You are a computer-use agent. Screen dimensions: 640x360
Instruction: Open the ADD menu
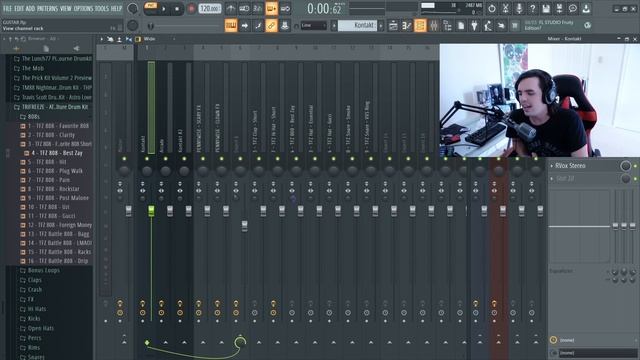31,8
